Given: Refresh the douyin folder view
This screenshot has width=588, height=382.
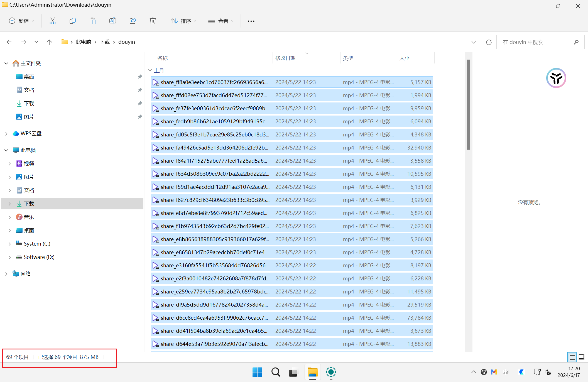Looking at the screenshot, I should (489, 42).
